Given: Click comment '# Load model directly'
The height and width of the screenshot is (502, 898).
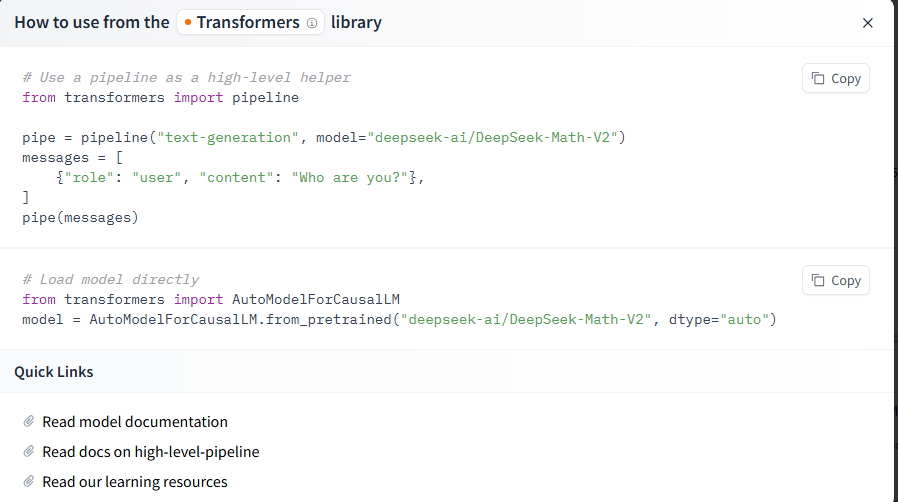Looking at the screenshot, I should [x=111, y=279].
